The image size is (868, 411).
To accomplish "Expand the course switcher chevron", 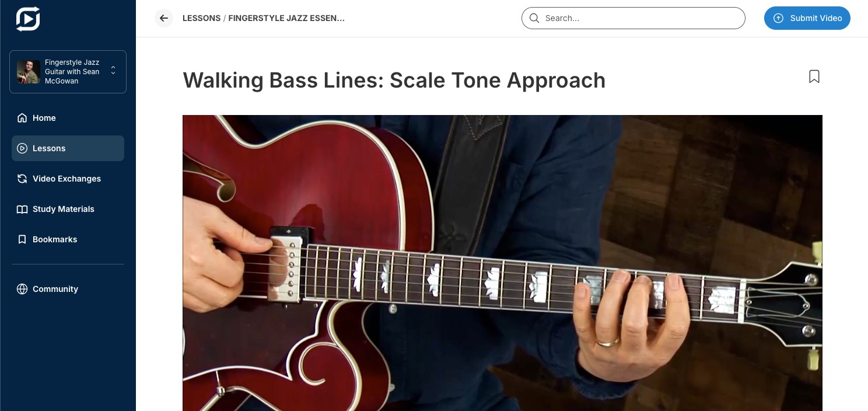I will tap(113, 71).
